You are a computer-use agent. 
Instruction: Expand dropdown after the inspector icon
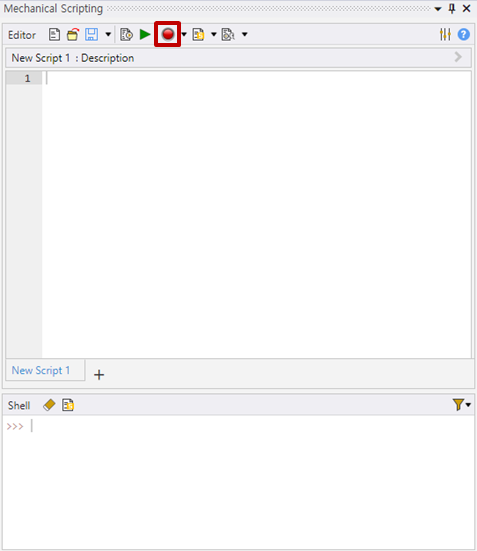pos(245,34)
